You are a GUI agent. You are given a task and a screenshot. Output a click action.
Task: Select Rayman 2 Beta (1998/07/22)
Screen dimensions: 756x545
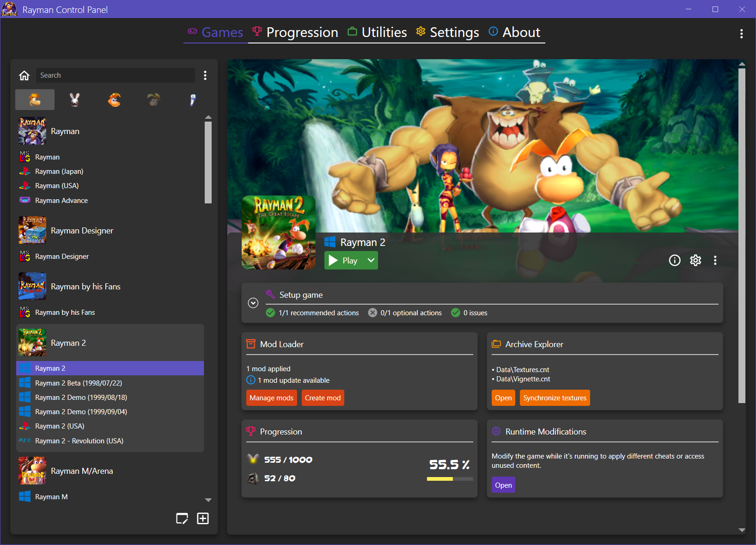(110, 383)
